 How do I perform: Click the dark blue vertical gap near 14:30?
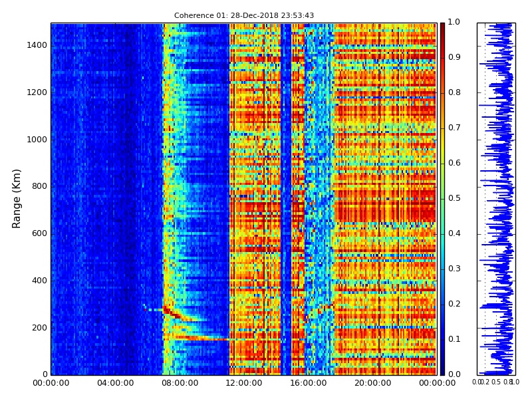286,199
